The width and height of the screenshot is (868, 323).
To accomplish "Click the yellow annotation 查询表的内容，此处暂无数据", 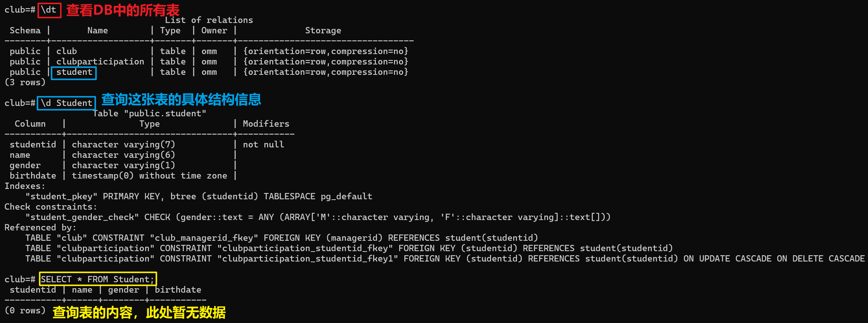I will point(139,312).
